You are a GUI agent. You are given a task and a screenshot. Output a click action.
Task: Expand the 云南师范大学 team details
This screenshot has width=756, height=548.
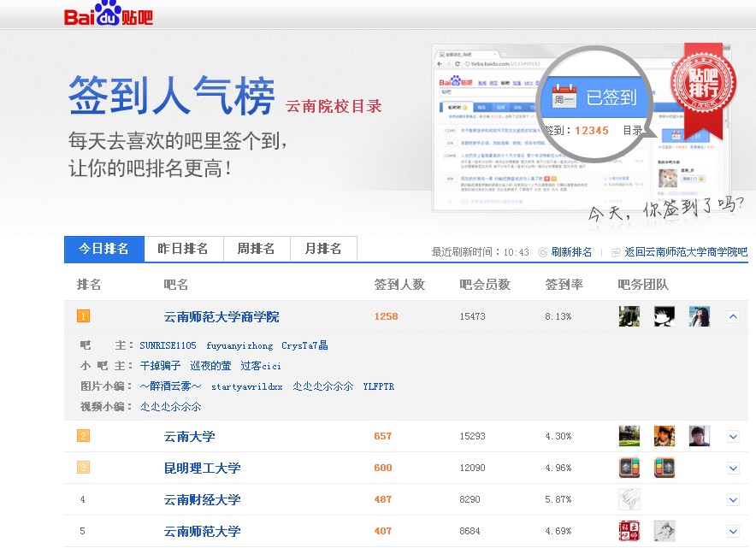click(734, 532)
